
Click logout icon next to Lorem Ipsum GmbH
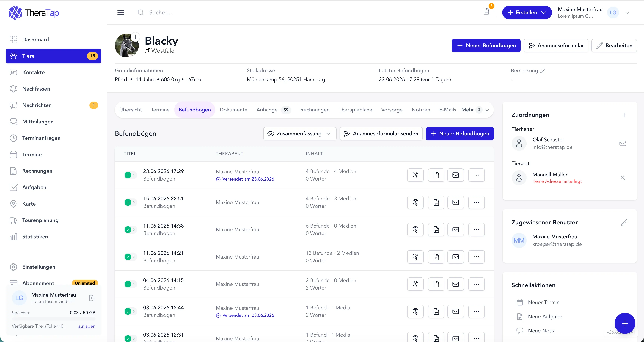click(x=92, y=298)
